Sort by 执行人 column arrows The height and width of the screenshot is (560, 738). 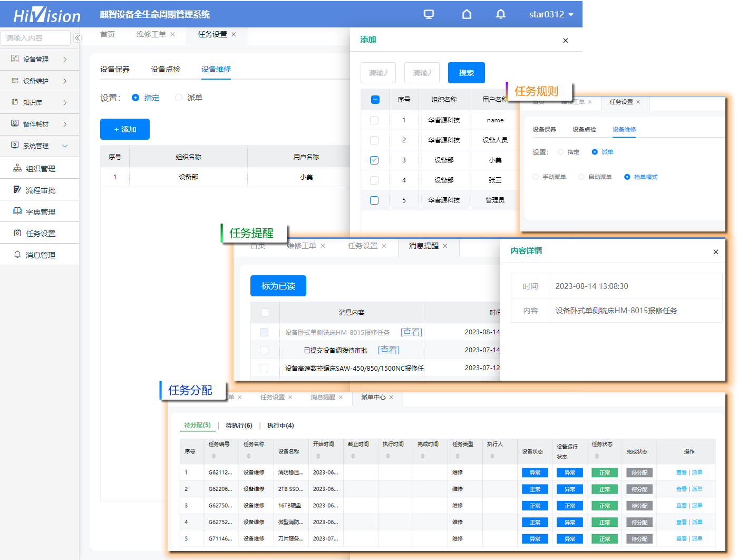492,456
